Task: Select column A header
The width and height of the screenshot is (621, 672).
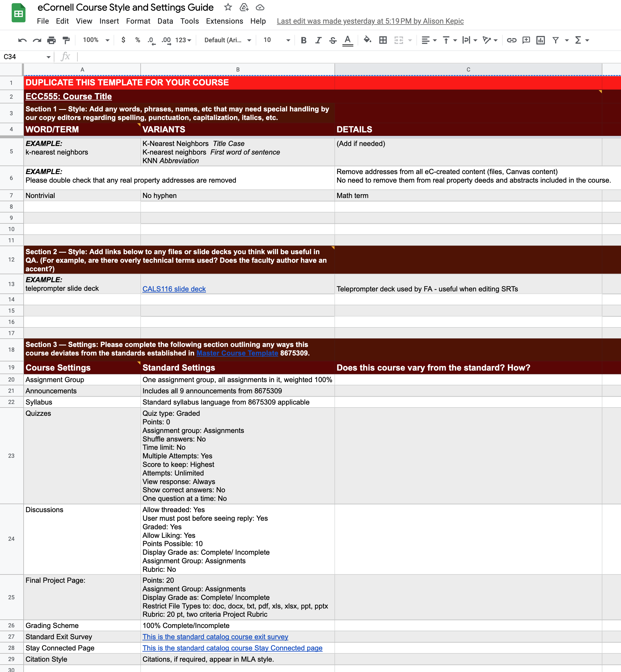Action: 82,69
